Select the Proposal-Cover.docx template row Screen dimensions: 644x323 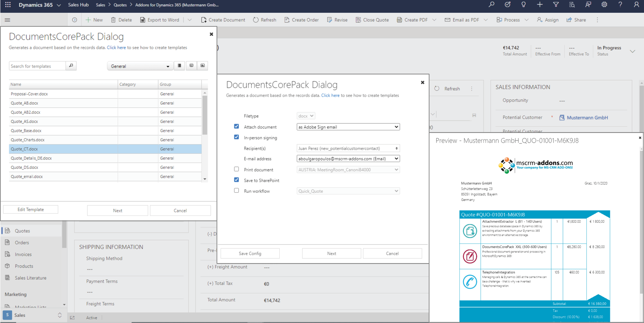tap(105, 94)
